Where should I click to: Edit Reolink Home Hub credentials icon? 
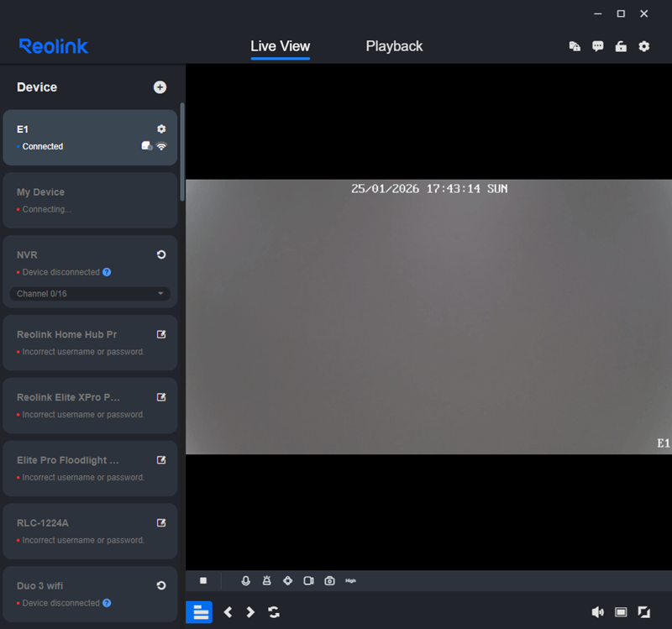pos(161,334)
